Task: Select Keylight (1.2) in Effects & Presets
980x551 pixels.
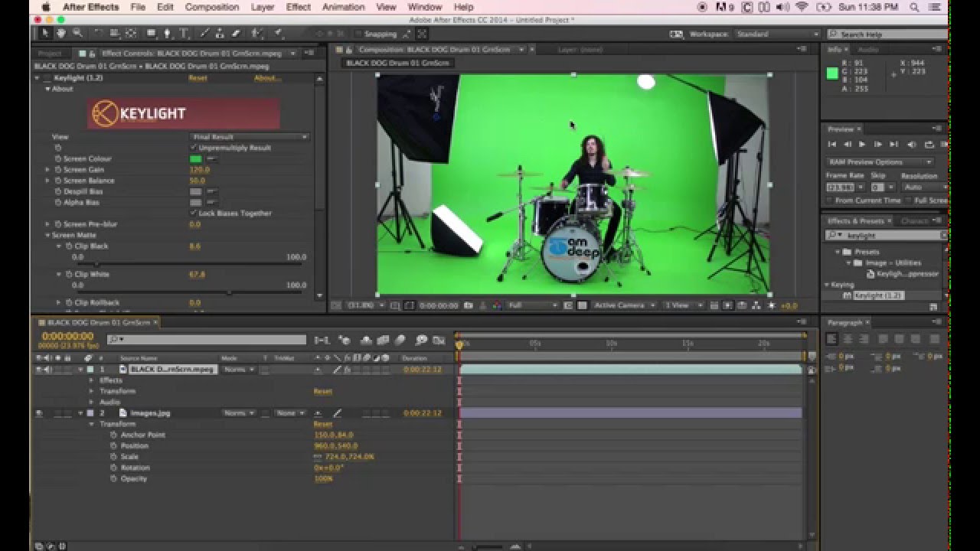Action: point(877,295)
